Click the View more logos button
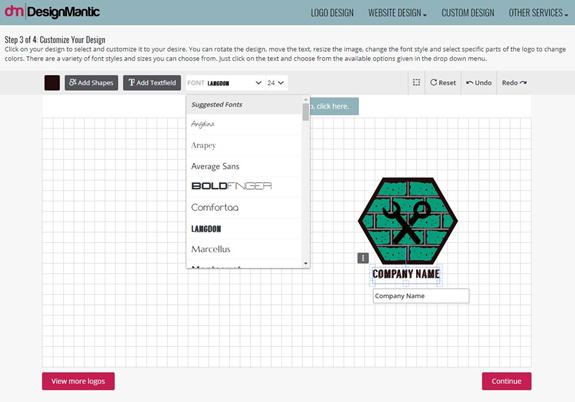Viewport: 575px width, 402px height. coord(78,381)
